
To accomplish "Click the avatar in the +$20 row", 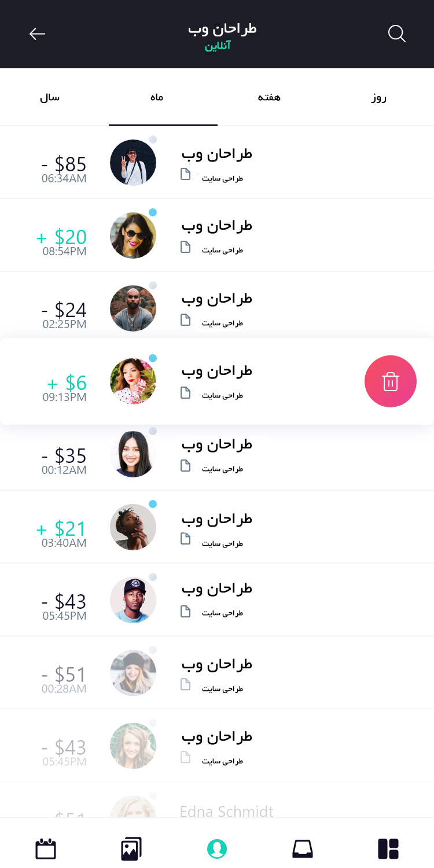I will 133,236.
